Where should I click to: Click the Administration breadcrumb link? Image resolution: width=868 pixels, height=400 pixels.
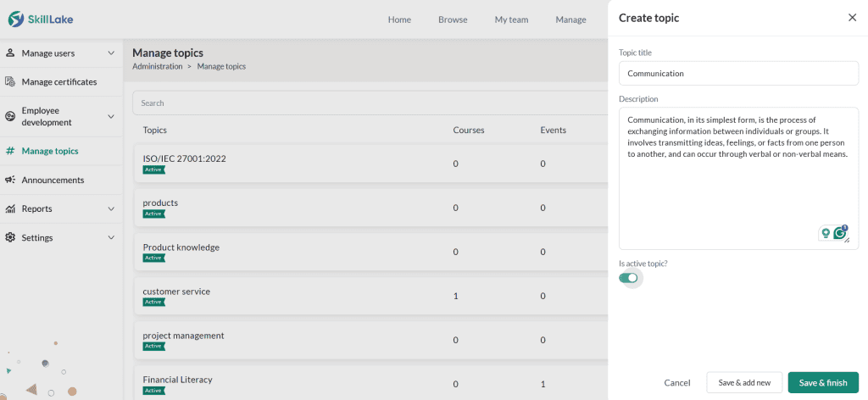(x=157, y=66)
